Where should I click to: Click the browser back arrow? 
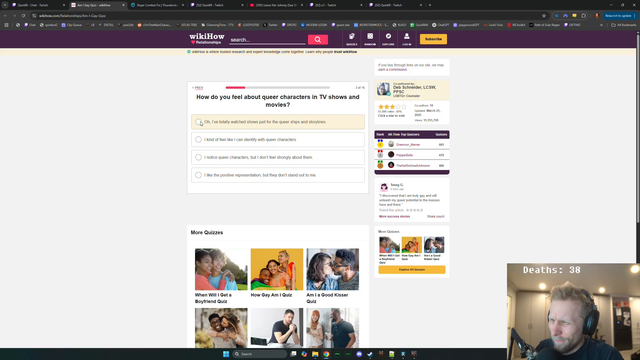tap(5, 16)
